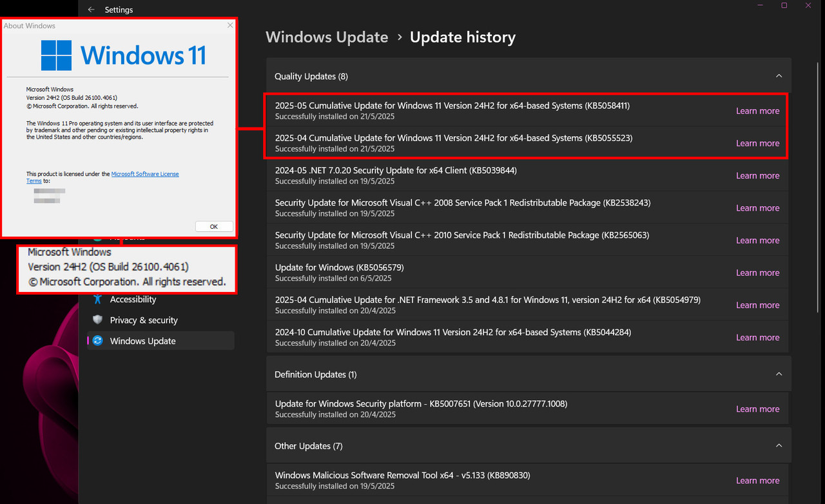Click the Windows Update sync icon
Image resolution: width=825 pixels, height=504 pixels.
coord(97,341)
